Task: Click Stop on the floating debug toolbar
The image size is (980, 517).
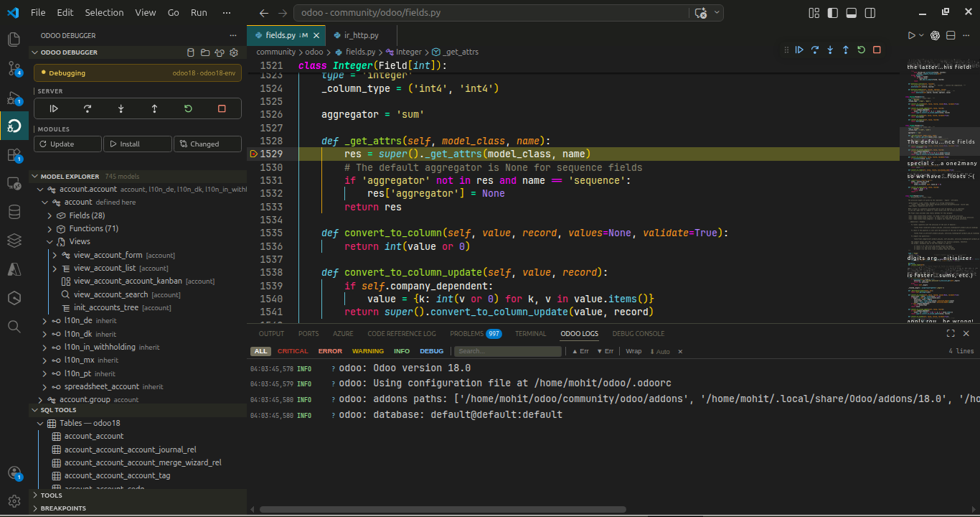Action: point(877,50)
